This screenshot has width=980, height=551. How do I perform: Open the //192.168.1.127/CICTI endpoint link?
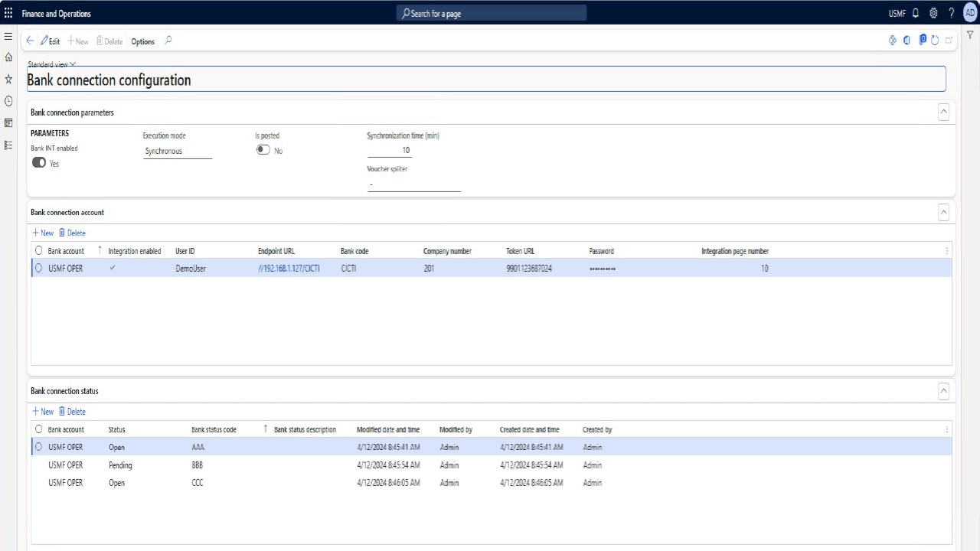pos(289,269)
